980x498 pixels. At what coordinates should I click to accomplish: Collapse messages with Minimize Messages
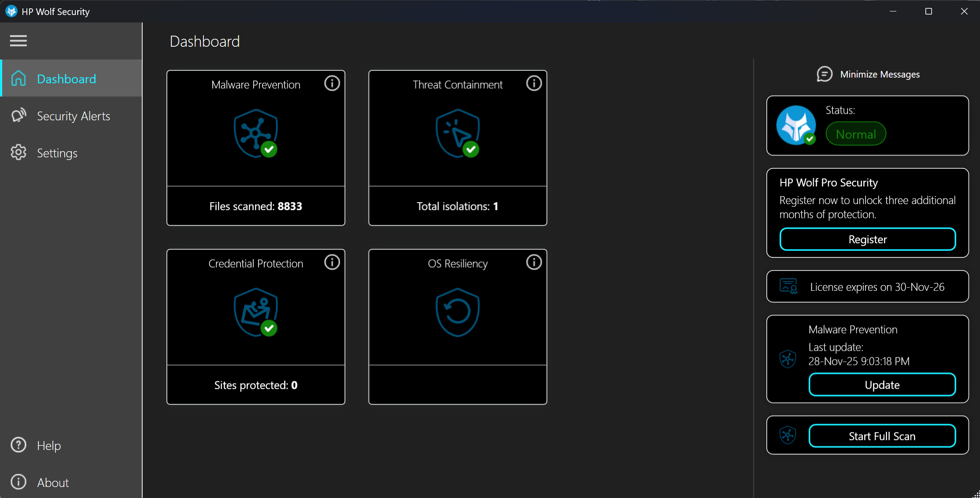click(x=868, y=74)
